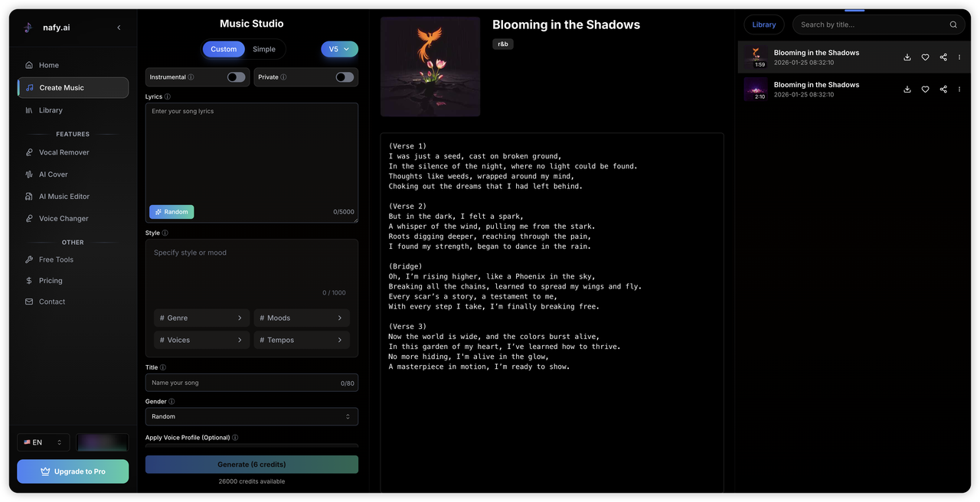Click the Upgrade to Pro button
980x502 pixels.
[73, 471]
